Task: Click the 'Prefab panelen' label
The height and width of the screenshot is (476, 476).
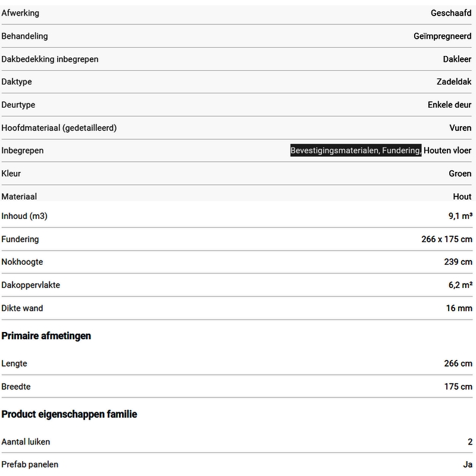Action: (30, 465)
